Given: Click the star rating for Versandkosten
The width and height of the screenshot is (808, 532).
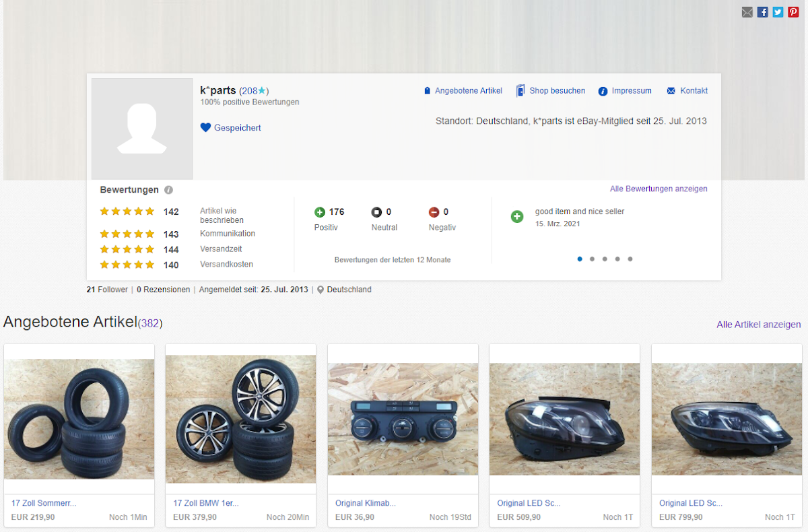Looking at the screenshot, I should [x=127, y=265].
